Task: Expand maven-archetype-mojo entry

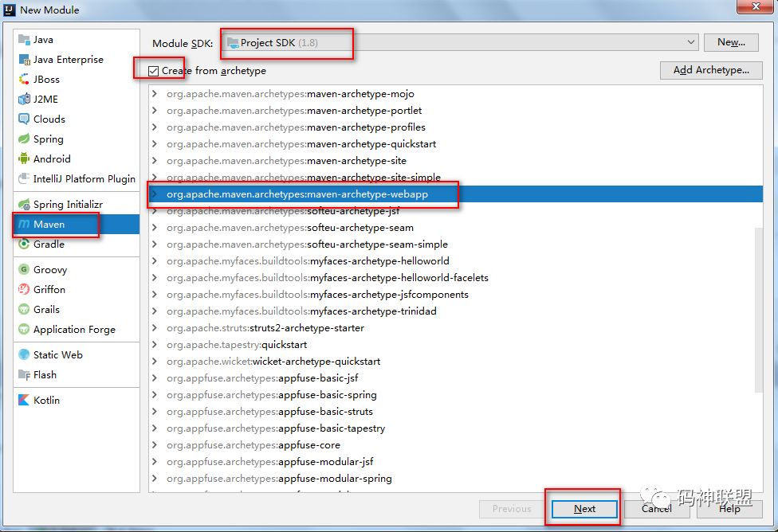Action: point(155,94)
